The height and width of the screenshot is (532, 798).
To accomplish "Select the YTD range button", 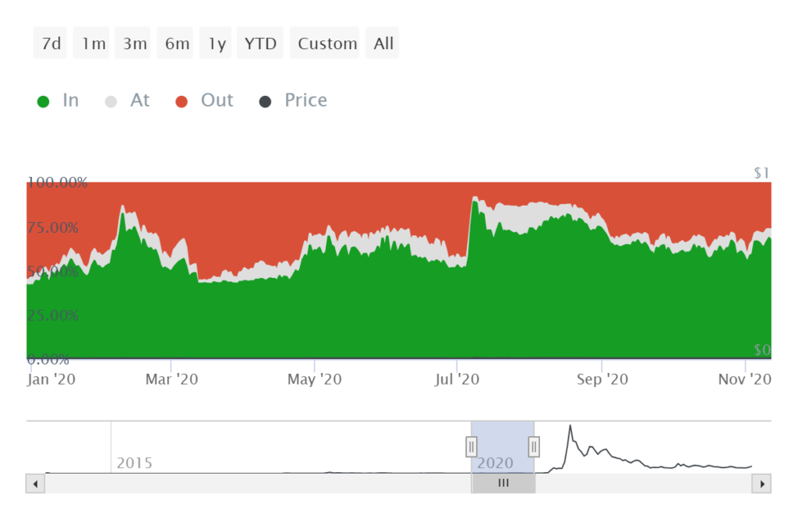I will tap(260, 44).
